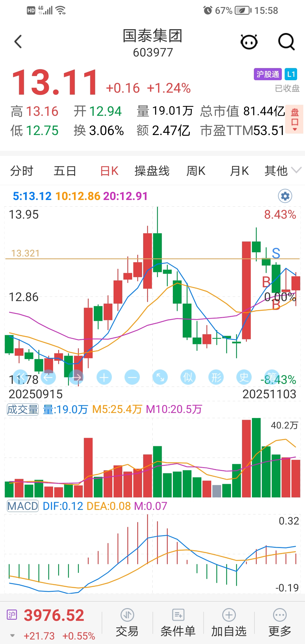The width and height of the screenshot is (305, 644).
Task: Expand chart to fullscreen icon
Action: (x=160, y=377)
